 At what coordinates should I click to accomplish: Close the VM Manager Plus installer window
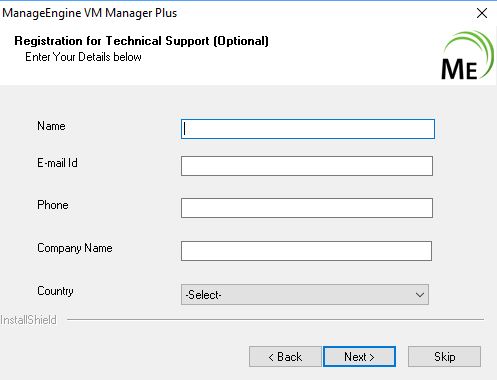point(482,13)
